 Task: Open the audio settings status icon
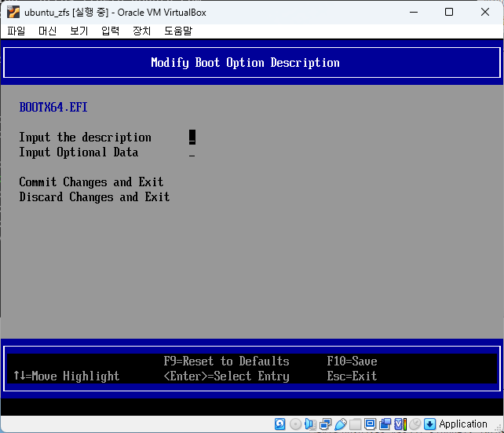310,424
